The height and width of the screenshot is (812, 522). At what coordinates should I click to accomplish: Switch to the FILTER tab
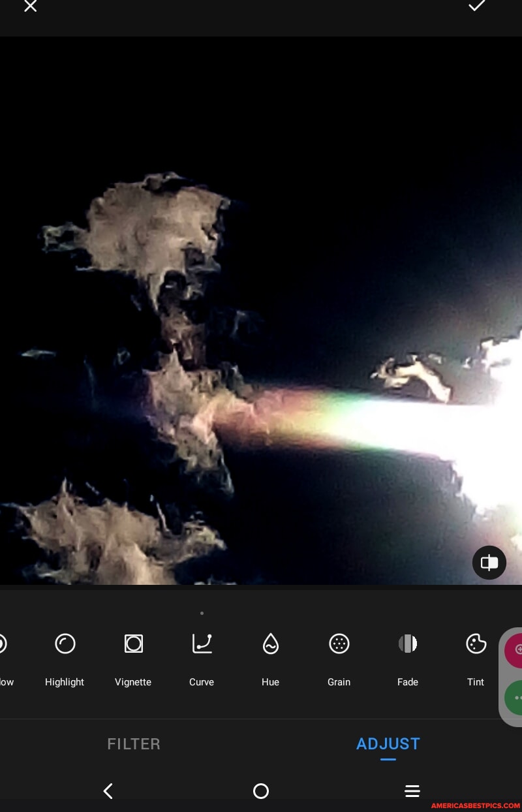coord(134,744)
